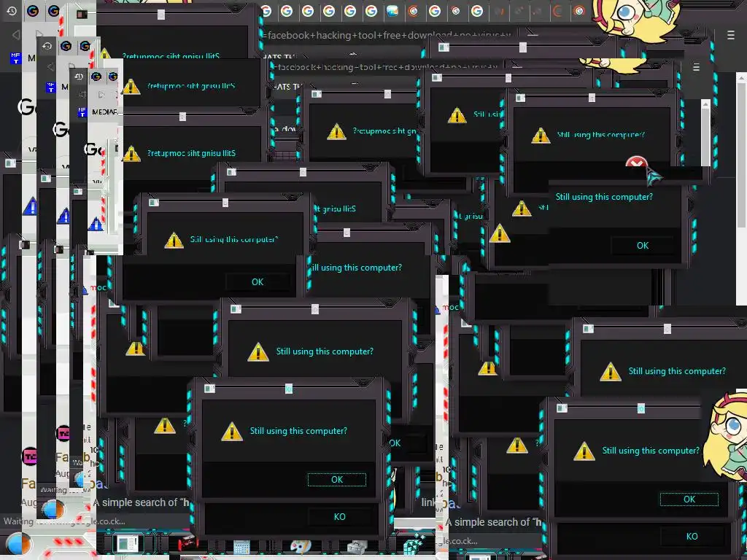The image size is (747, 560).
Task: Open the hamburger menu of the second browser window copy
Action: tap(696, 67)
